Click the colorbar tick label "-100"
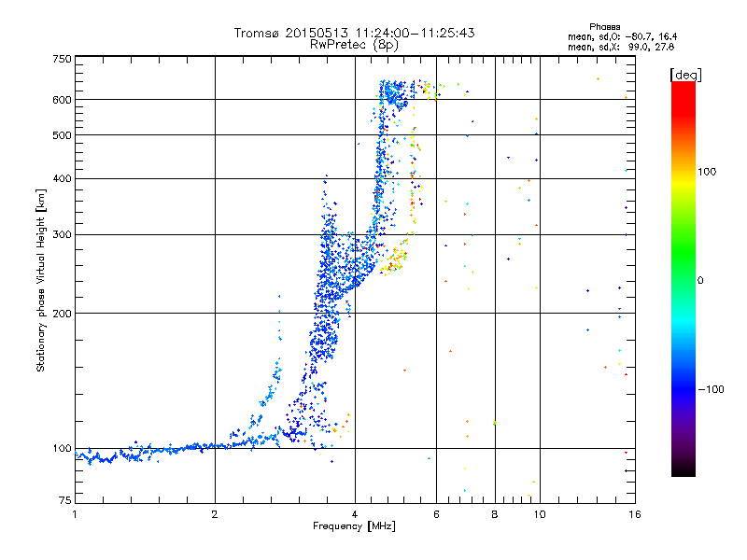Image resolution: width=747 pixels, height=560 pixels. (x=711, y=389)
